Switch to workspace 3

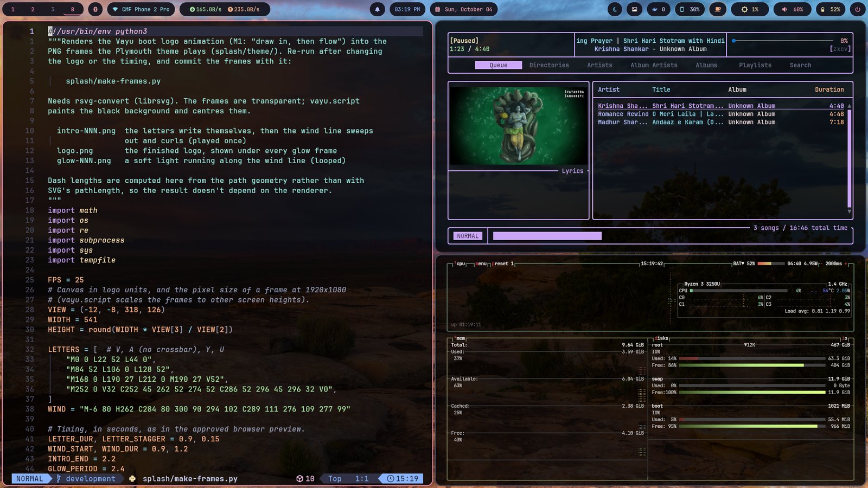coord(53,9)
